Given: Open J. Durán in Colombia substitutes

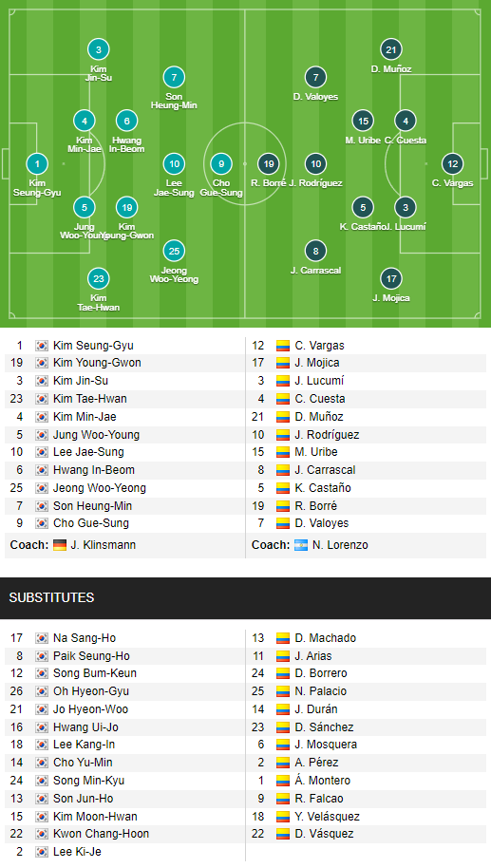Looking at the screenshot, I should click(316, 709).
